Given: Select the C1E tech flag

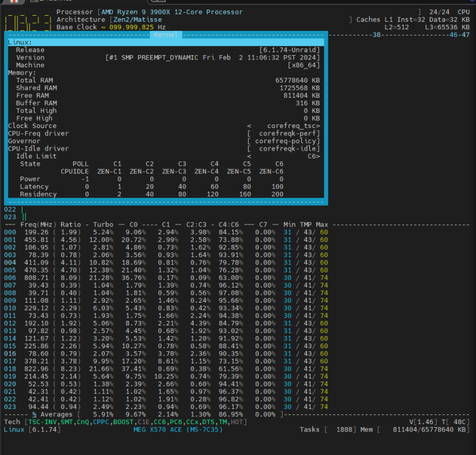Looking at the screenshot, I should [144, 422].
